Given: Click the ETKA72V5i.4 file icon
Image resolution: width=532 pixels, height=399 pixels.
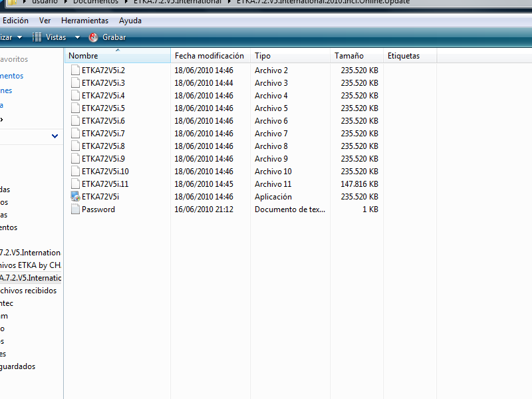Looking at the screenshot, I should click(75, 95).
